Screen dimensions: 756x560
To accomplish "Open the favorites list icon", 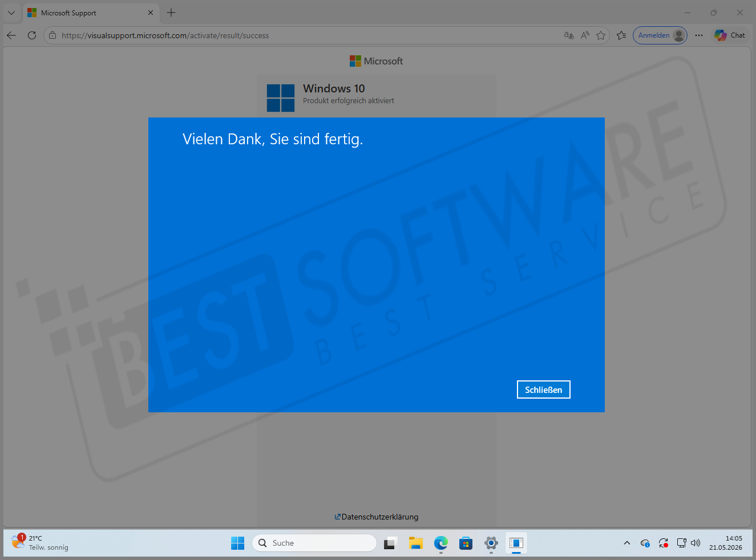I will point(621,35).
